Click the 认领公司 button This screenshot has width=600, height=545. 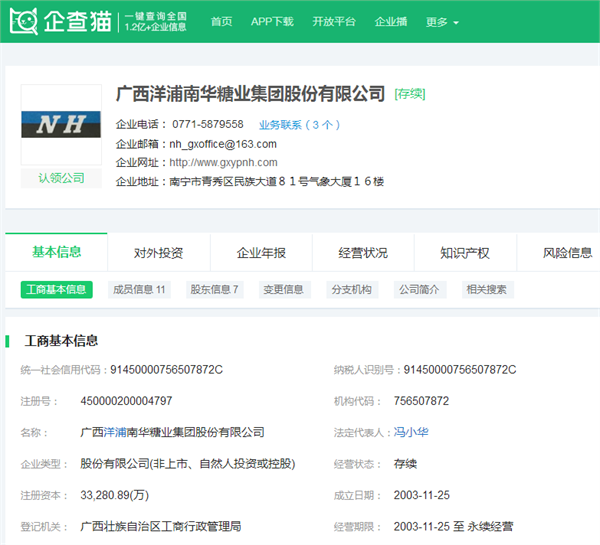[x=61, y=178]
